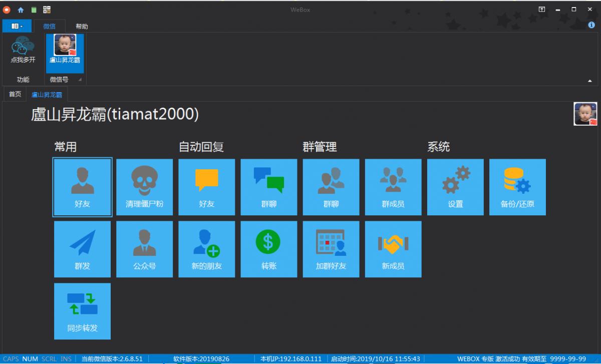Open the 新的朋友 add friend tile

pos(207,249)
